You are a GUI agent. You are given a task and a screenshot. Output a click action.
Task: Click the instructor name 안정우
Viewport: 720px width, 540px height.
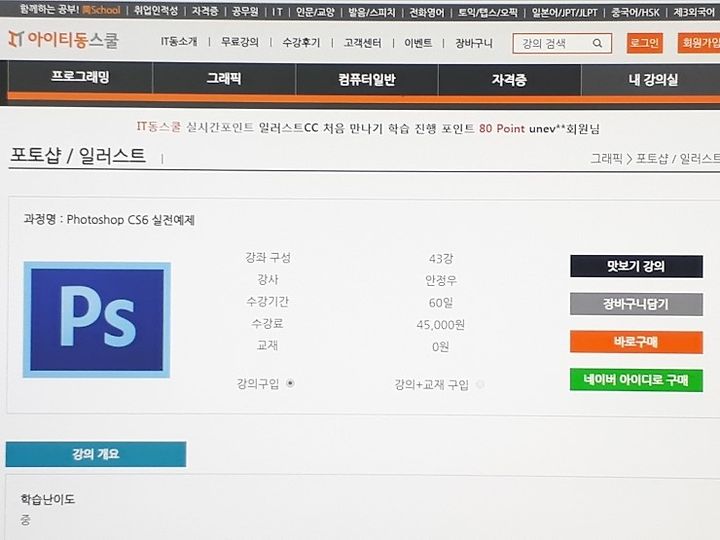(x=441, y=280)
